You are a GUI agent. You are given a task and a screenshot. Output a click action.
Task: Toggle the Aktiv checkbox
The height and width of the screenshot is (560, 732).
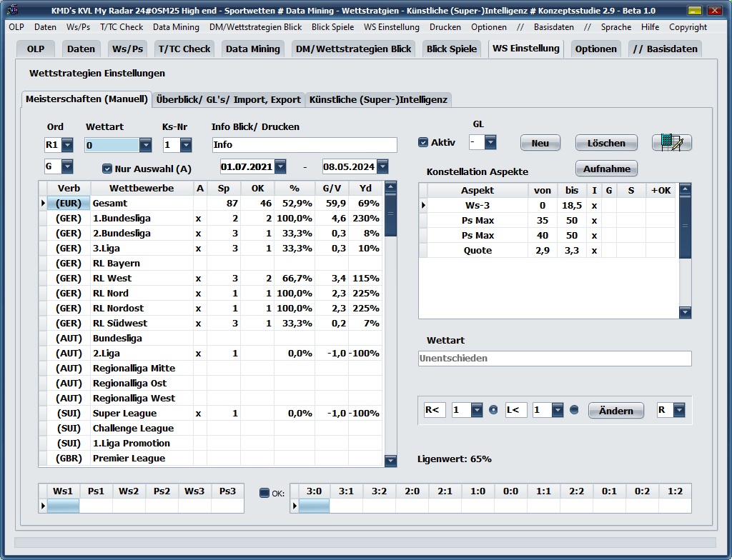click(423, 142)
